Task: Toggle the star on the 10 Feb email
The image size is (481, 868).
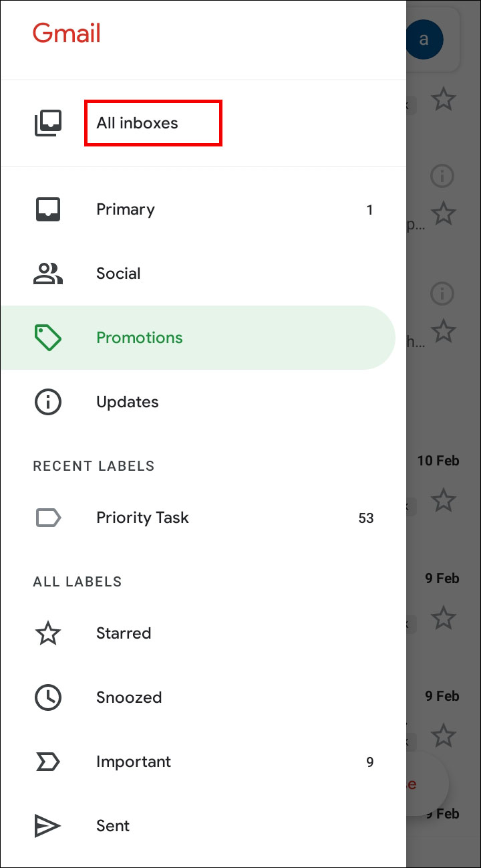Action: (x=443, y=500)
